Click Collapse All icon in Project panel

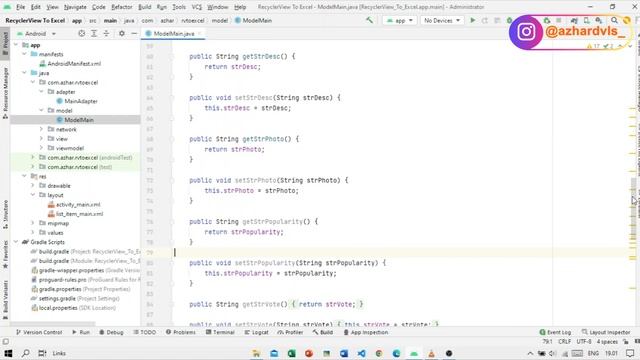pos(106,33)
